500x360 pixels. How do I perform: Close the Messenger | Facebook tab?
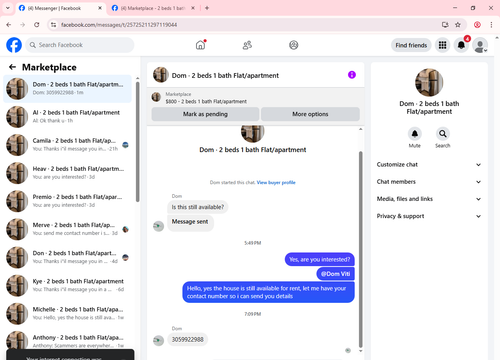coord(100,8)
